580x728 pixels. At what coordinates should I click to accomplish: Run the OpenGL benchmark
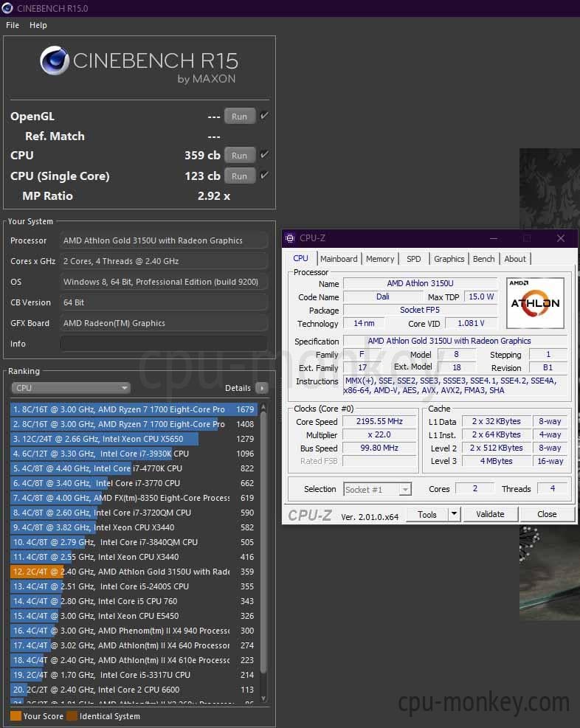(x=240, y=116)
